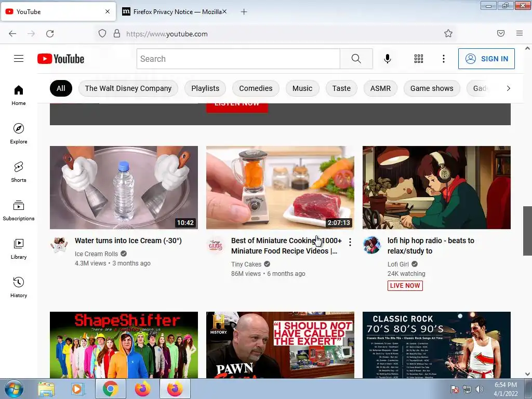Click the Ice Cream Rolls channel avatar
The width and height of the screenshot is (532, 399).
(x=59, y=245)
